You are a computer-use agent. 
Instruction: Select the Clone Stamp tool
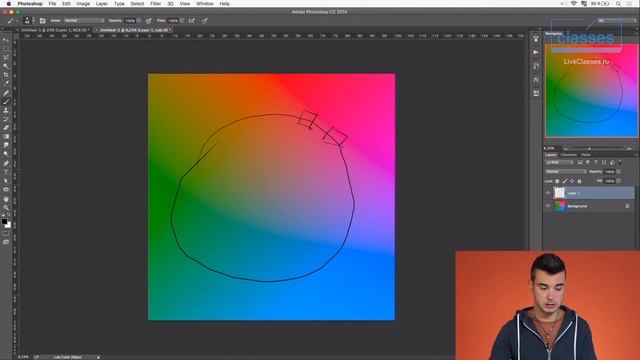(6, 110)
